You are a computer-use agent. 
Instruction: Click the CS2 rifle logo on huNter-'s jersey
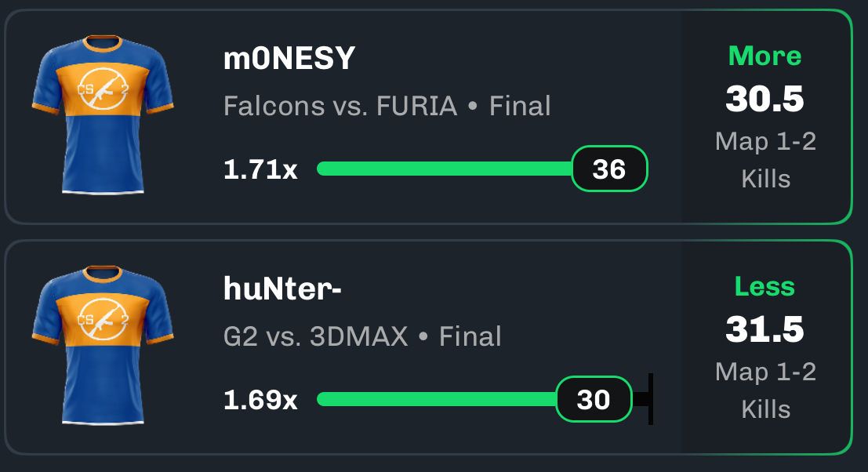point(103,319)
